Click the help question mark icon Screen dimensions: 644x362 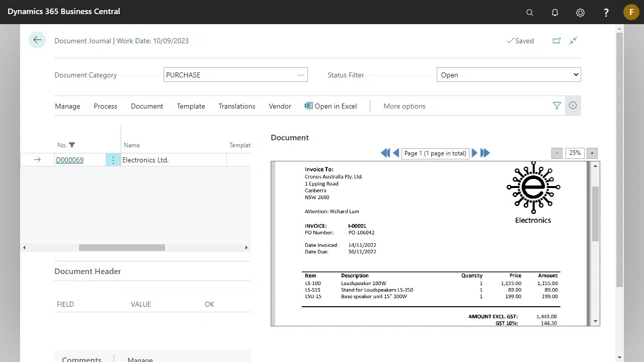[606, 13]
